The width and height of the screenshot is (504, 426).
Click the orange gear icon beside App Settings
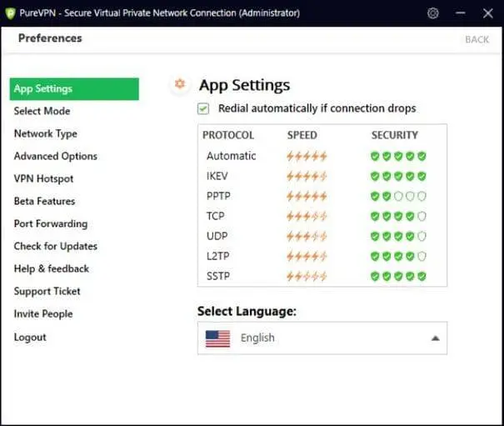[x=180, y=84]
